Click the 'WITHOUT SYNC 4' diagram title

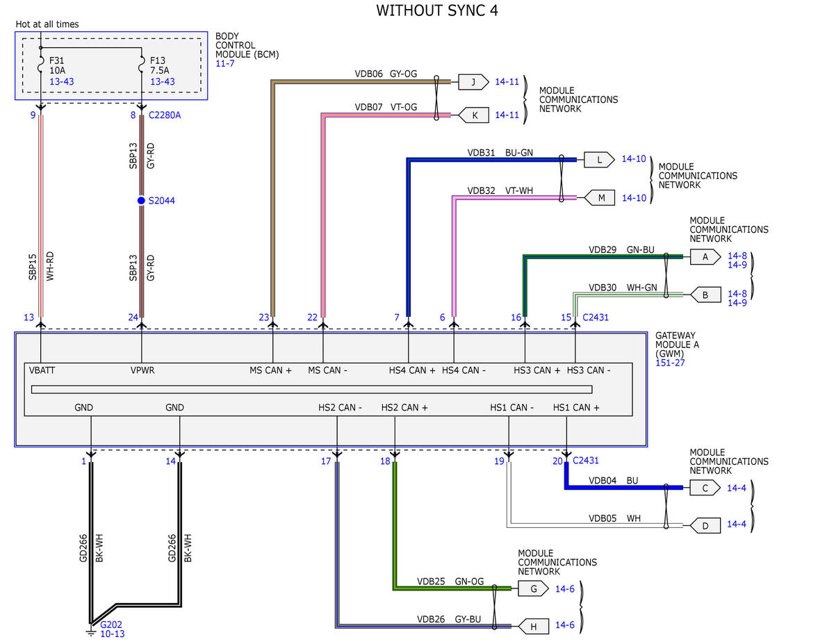click(x=437, y=10)
